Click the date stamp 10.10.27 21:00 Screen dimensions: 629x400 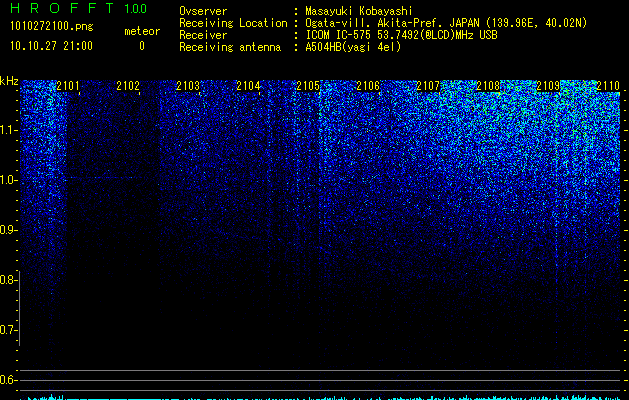click(51, 46)
